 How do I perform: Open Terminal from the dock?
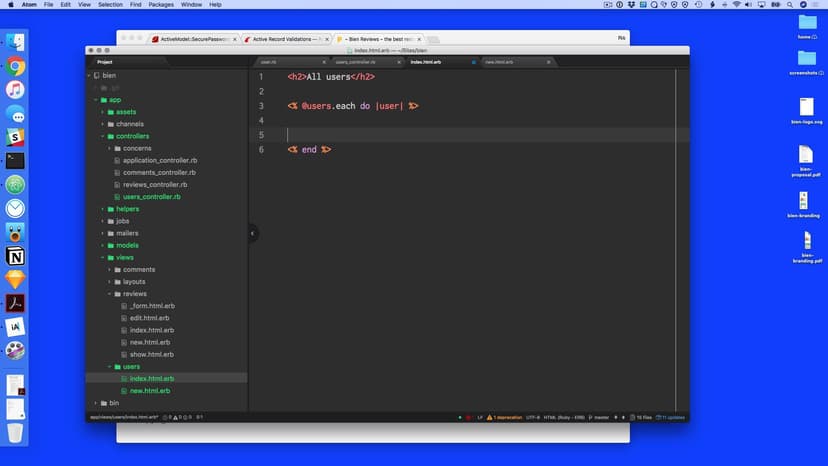[15, 160]
